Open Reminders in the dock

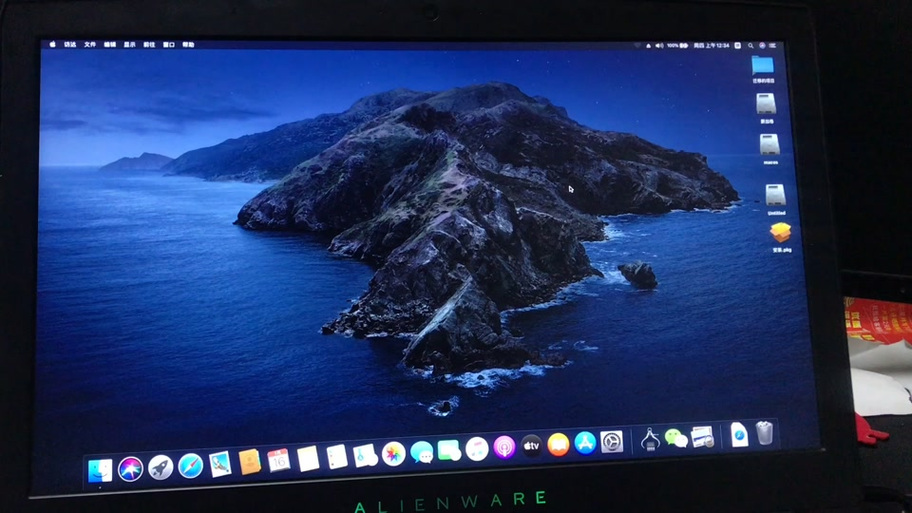pyautogui.click(x=336, y=457)
